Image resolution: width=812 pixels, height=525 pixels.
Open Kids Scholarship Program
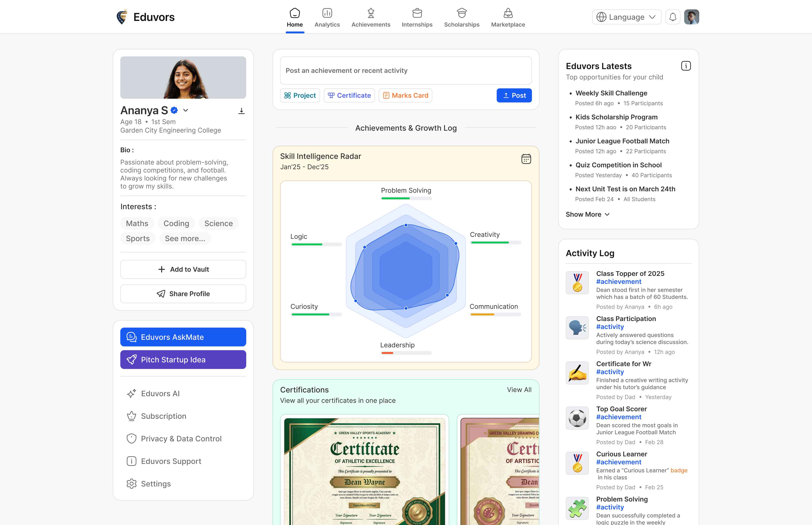click(617, 117)
